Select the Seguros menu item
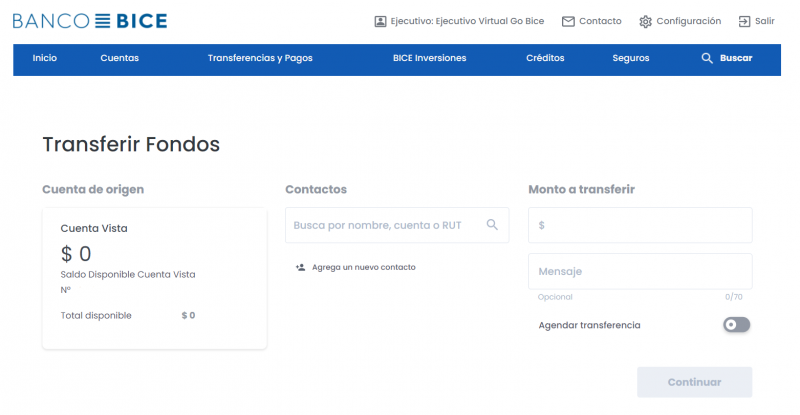This screenshot has height=415, width=800. click(x=631, y=58)
